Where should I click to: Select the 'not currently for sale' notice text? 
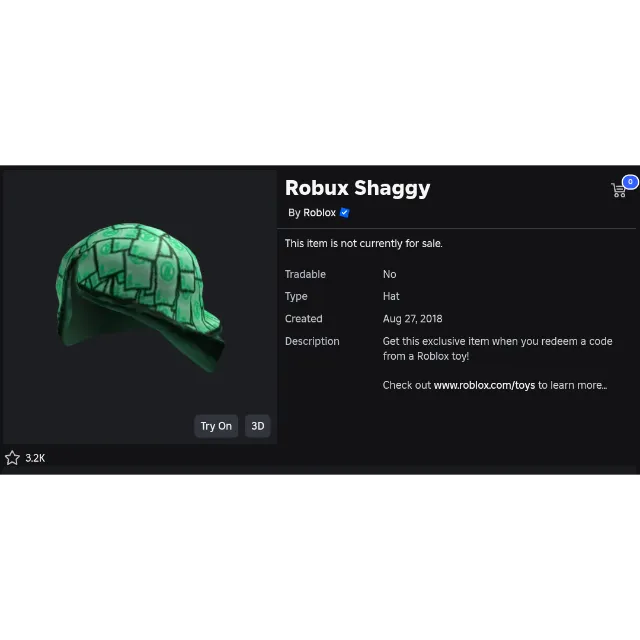364,244
